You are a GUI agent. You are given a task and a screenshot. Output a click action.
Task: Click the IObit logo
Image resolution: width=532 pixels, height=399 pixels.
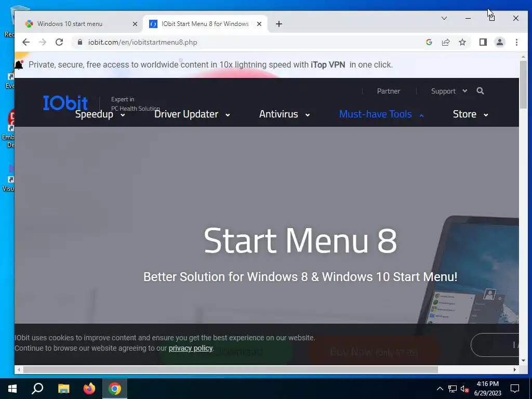pos(65,102)
